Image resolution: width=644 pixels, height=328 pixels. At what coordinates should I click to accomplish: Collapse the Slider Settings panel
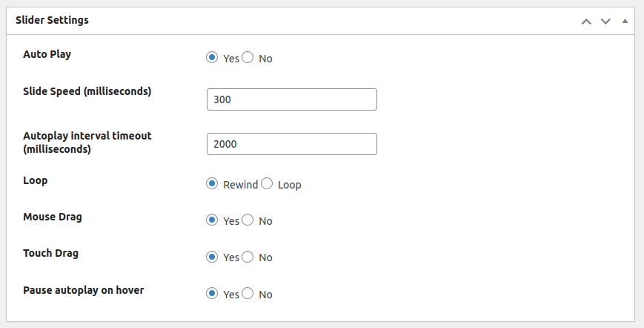(625, 21)
